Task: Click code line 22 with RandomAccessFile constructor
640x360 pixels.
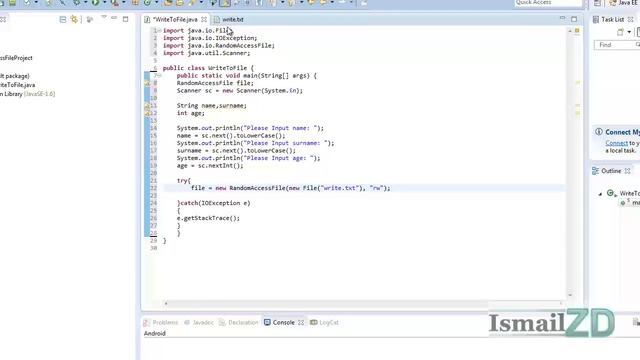Action: [290, 188]
